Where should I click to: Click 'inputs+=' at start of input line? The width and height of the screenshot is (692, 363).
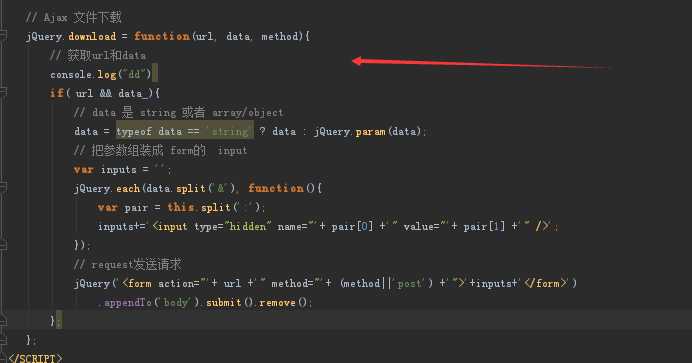tap(121, 226)
